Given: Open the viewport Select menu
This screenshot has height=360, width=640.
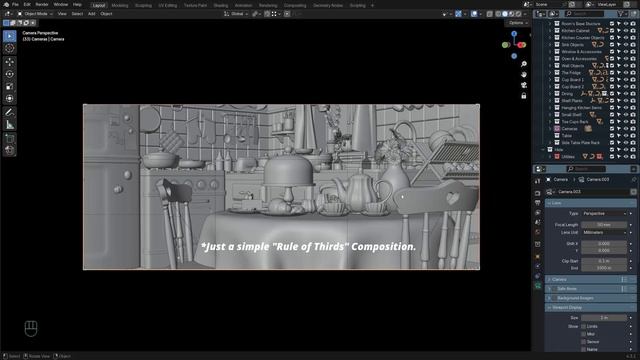Looking at the screenshot, I should [77, 14].
